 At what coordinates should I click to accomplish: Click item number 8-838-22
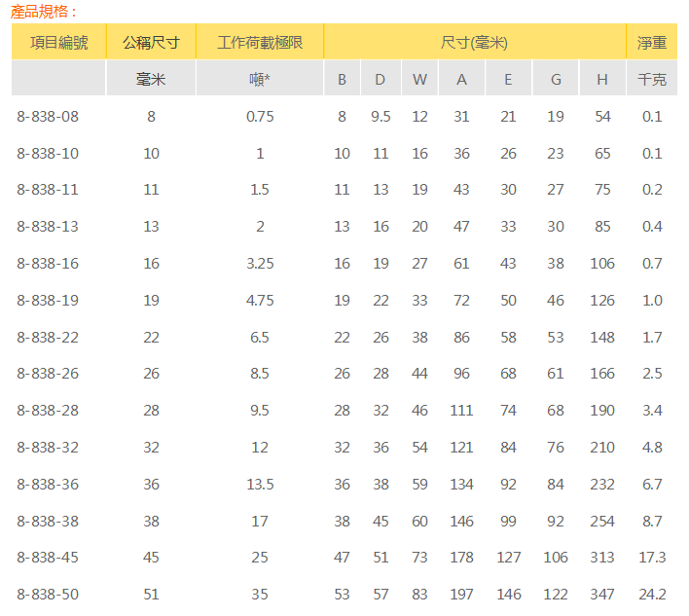[x=48, y=338]
